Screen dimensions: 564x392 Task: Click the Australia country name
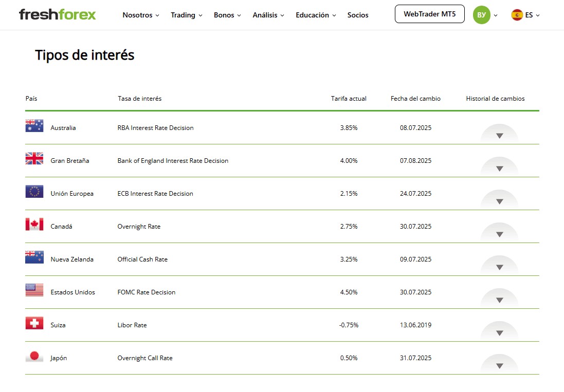pyautogui.click(x=63, y=128)
